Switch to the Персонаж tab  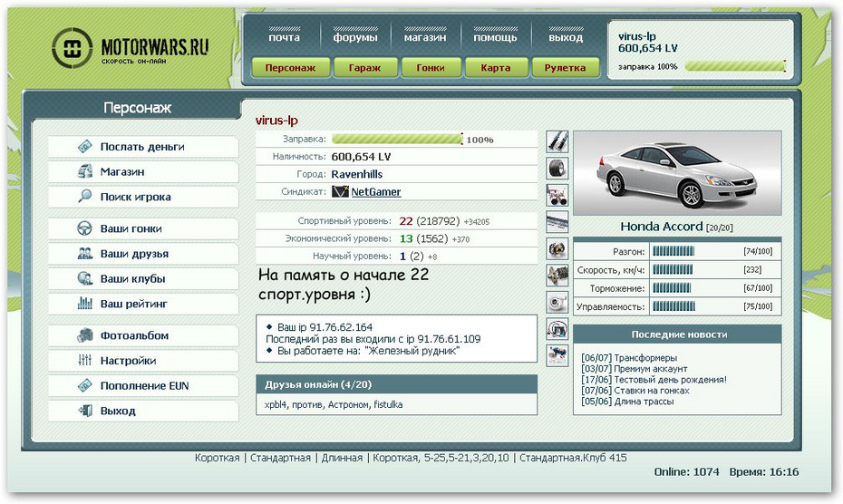(x=290, y=68)
